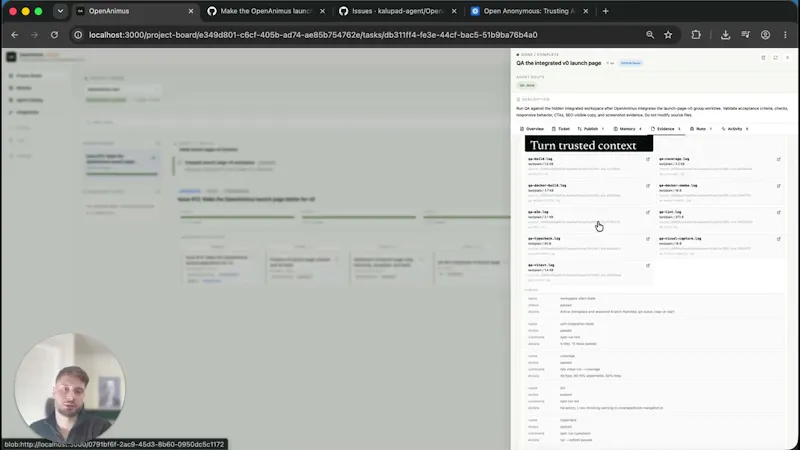Click the OpenAnimus logo in the sidebar

[11, 57]
